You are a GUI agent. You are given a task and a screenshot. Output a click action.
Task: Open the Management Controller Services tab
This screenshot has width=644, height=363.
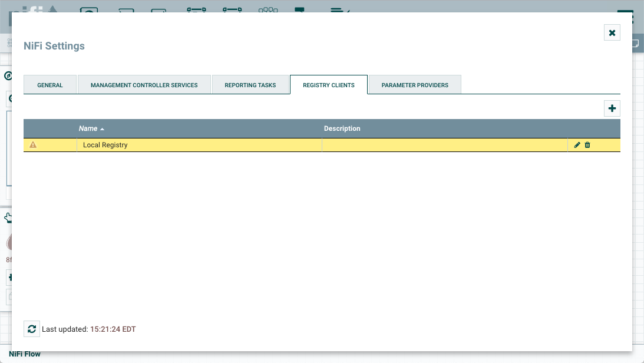pyautogui.click(x=144, y=85)
